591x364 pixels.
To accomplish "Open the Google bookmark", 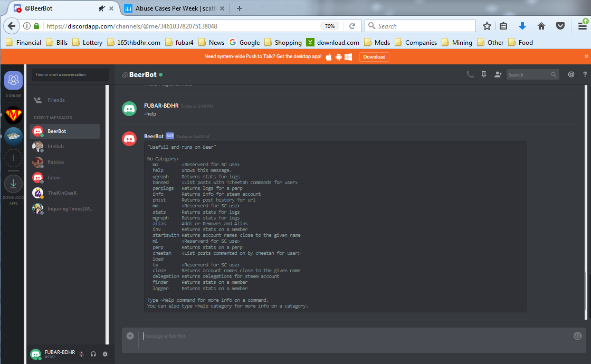I will click(245, 43).
